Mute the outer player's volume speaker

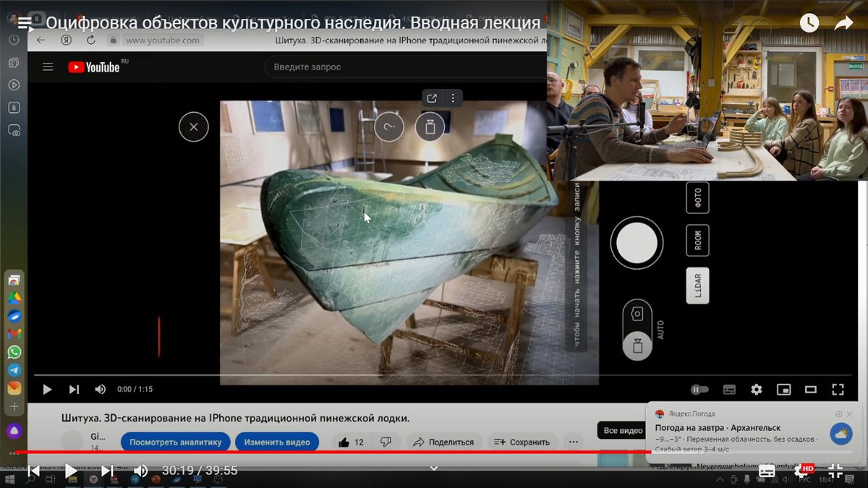[x=140, y=471]
